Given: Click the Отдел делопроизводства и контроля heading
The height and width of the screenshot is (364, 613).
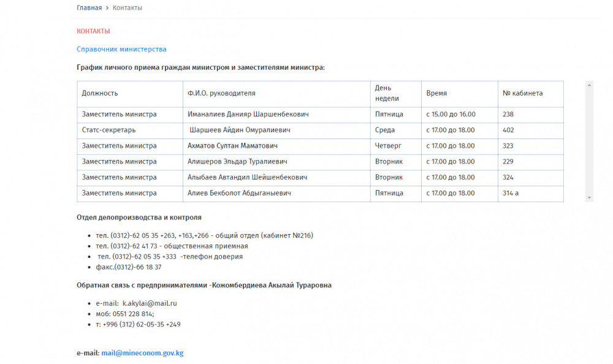Looking at the screenshot, I should pos(139,218).
